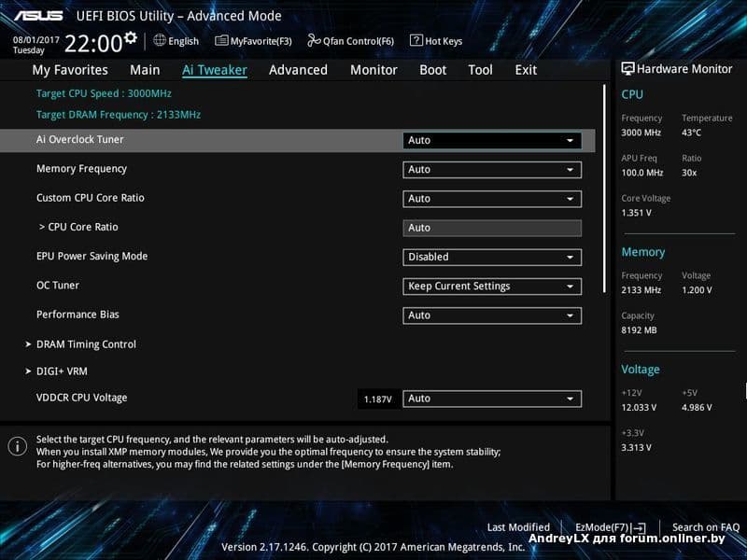Click the 3000 MHz CPU frequency value

pyautogui.click(x=641, y=133)
